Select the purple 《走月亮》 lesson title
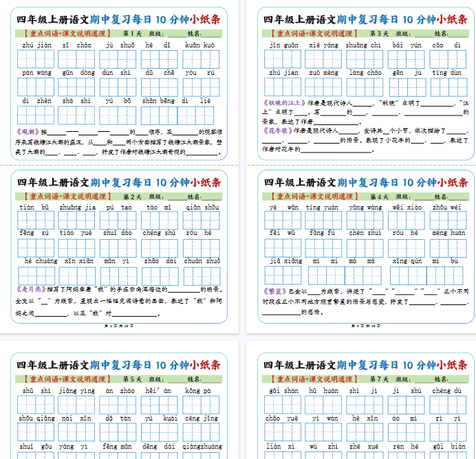Viewport: 476px width, 459px height. (x=31, y=289)
